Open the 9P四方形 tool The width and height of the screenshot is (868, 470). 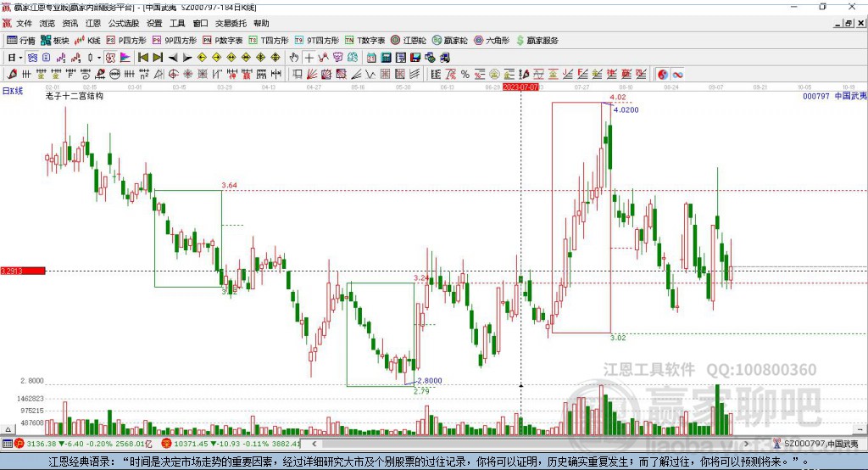pos(175,40)
